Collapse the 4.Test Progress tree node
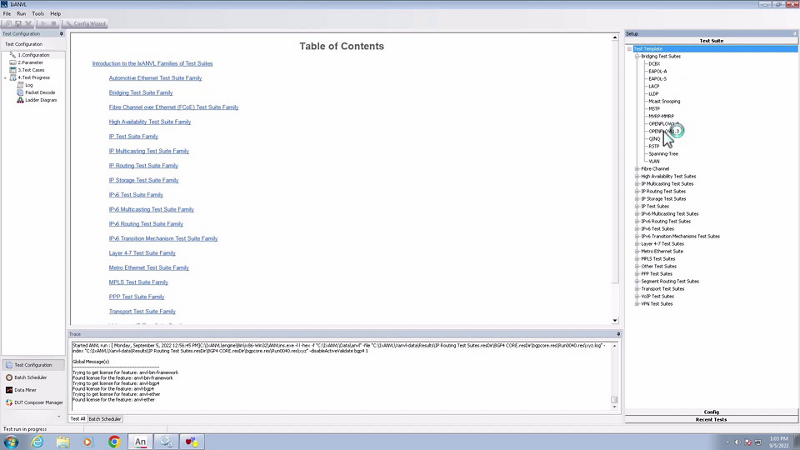800x450 pixels. coord(6,78)
